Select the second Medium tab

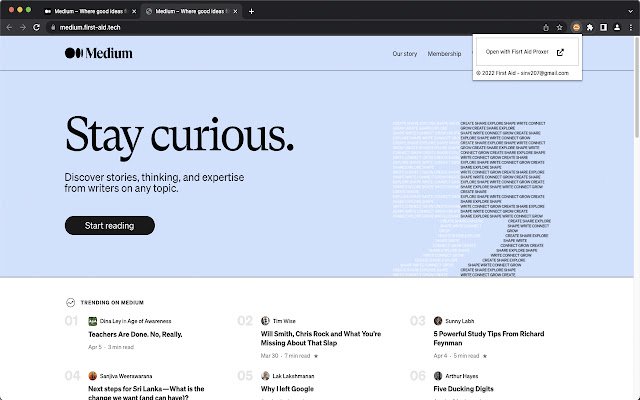pos(191,11)
